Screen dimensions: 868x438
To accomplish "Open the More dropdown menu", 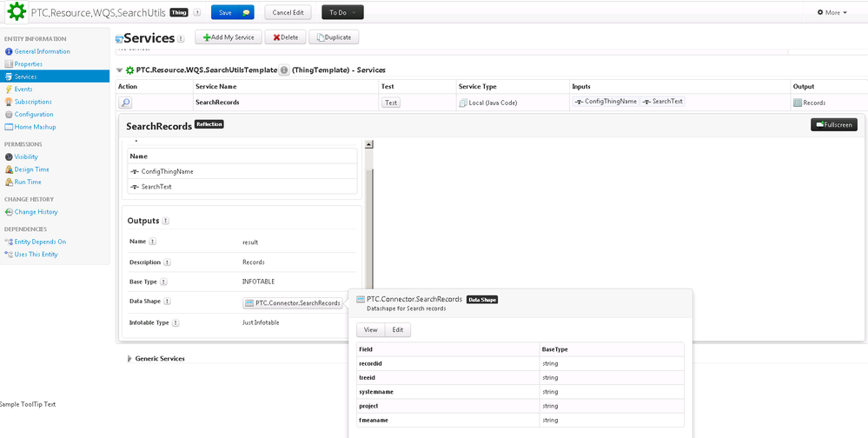I will pos(832,13).
